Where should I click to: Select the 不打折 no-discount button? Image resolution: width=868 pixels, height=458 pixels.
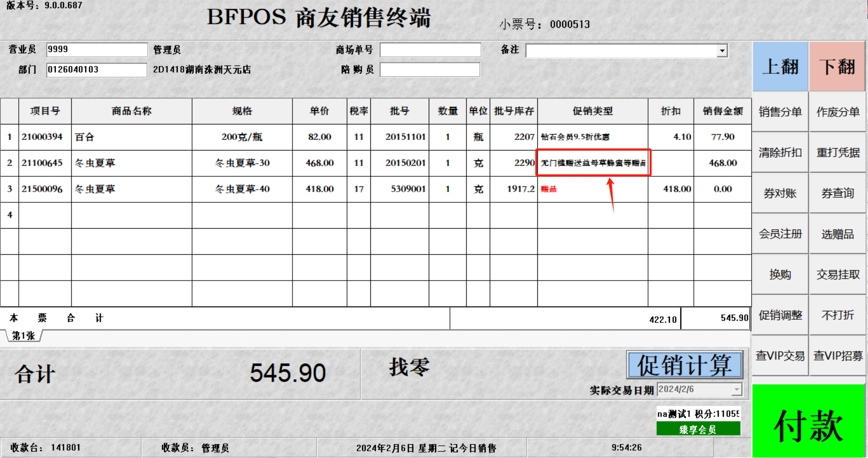837,315
